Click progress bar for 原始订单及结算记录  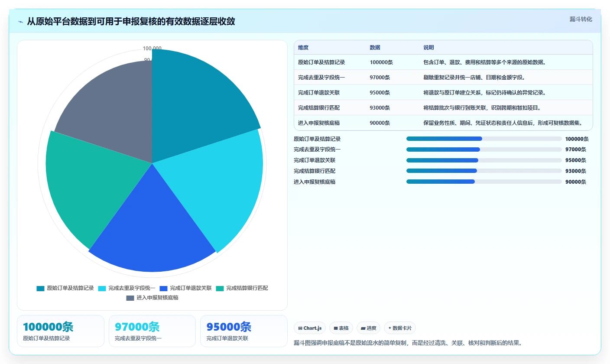pos(484,139)
